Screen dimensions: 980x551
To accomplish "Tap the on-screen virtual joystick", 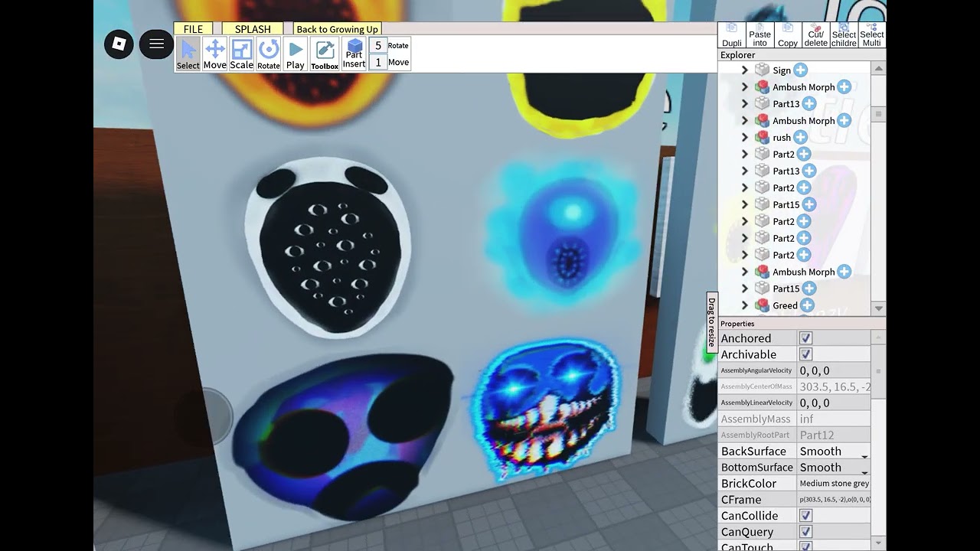I will pos(203,418).
